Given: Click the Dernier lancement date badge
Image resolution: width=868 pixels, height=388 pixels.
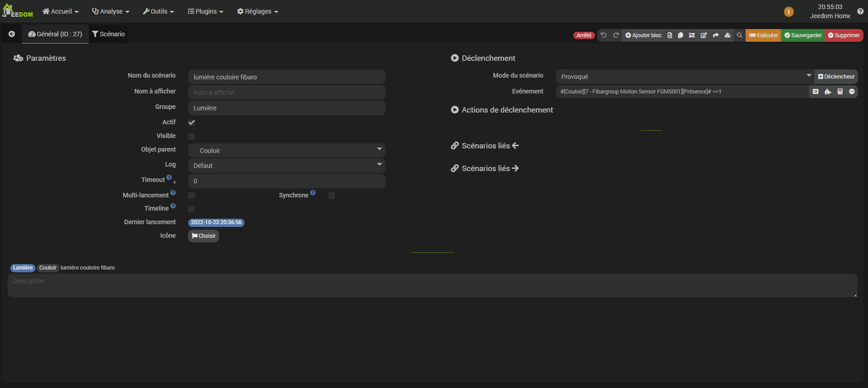Looking at the screenshot, I should coord(216,222).
